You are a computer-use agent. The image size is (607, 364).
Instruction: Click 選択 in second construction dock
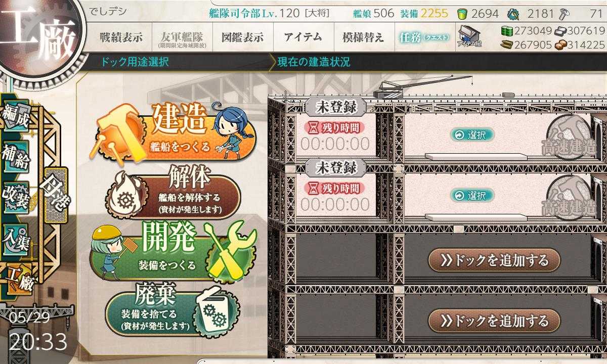(x=472, y=196)
